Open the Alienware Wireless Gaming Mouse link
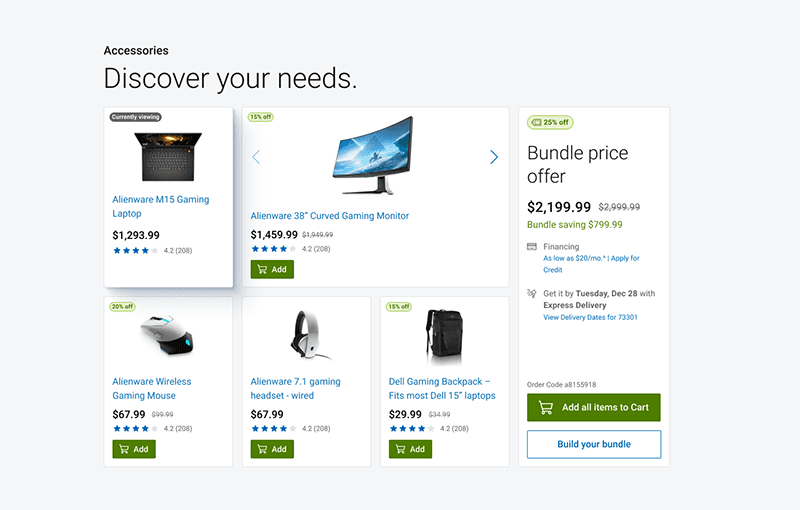This screenshot has width=800, height=510. click(152, 389)
